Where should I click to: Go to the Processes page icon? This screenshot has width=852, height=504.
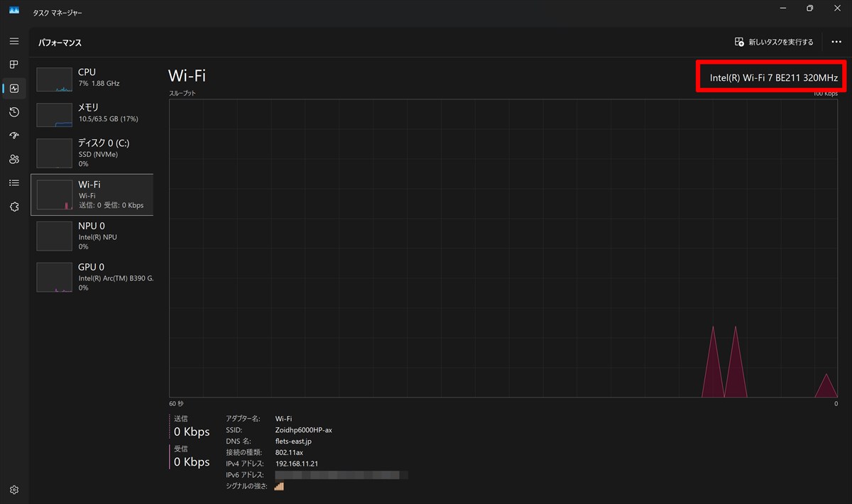pyautogui.click(x=14, y=65)
